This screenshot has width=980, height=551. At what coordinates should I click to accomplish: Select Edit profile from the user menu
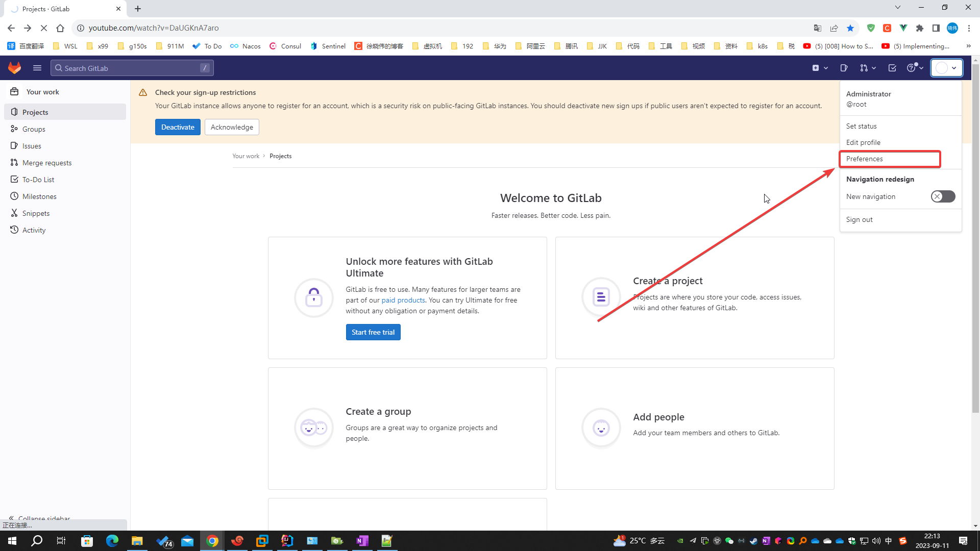point(863,142)
